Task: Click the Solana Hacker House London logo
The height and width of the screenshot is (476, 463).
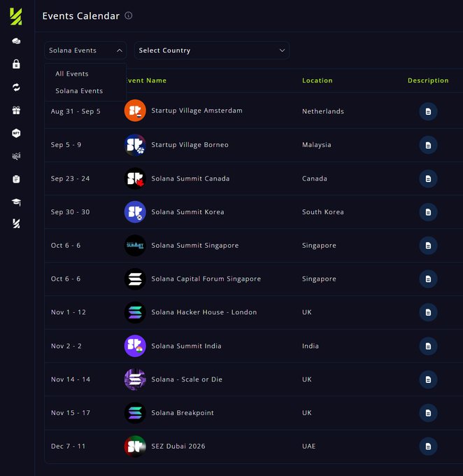Action: click(135, 312)
